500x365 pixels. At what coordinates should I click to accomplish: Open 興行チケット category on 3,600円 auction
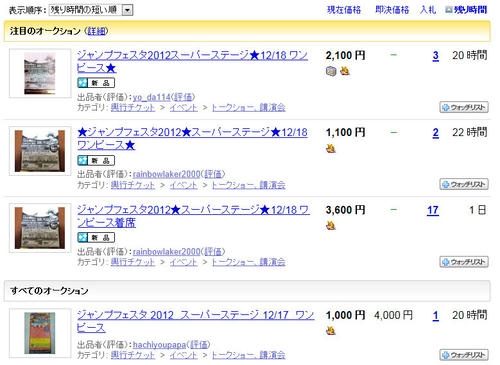[x=133, y=262]
